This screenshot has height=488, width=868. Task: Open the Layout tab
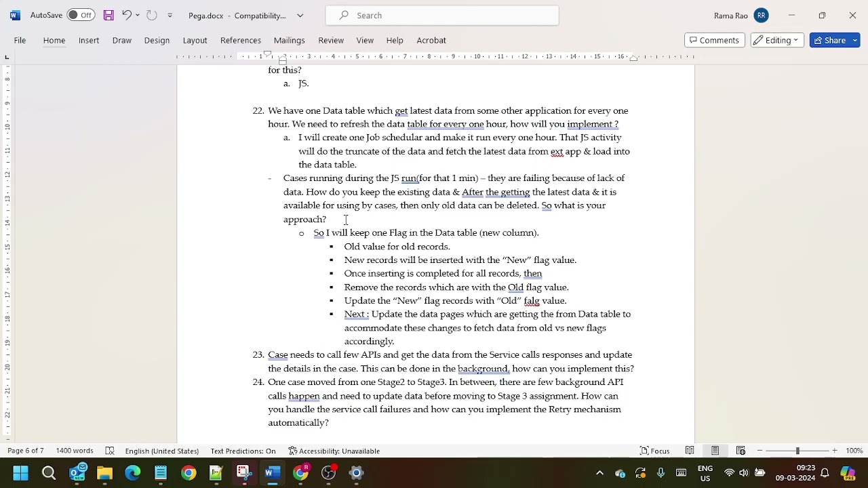point(195,40)
